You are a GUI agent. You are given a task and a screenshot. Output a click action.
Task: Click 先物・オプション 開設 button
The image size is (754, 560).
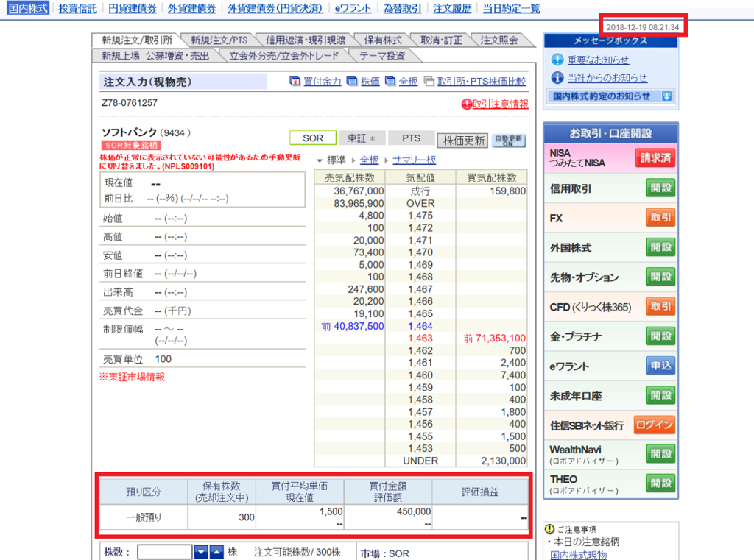(660, 277)
